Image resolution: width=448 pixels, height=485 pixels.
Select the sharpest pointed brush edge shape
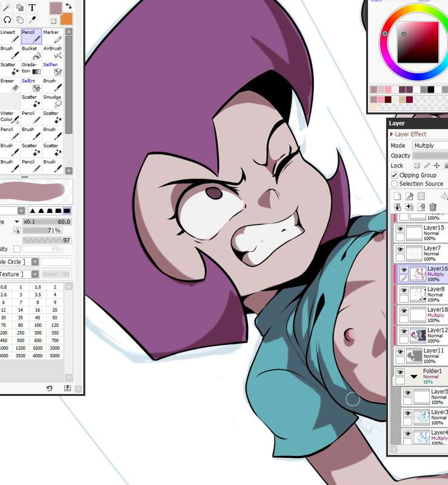tap(33, 211)
